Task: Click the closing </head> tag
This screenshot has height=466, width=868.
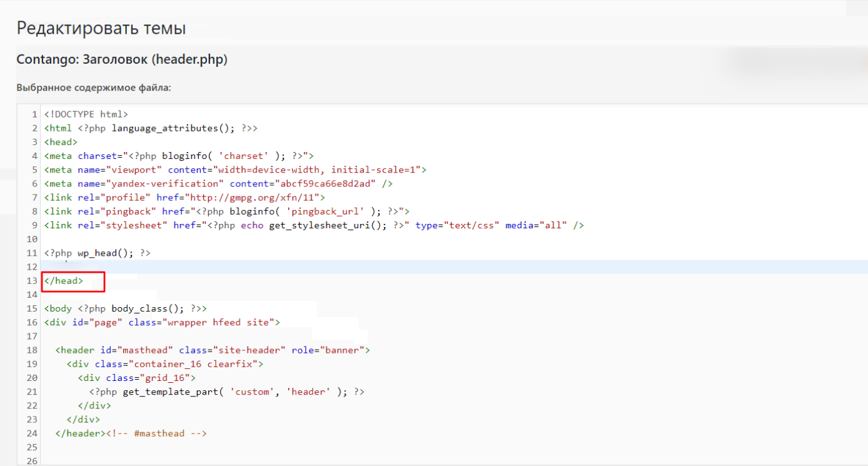Action: (63, 281)
